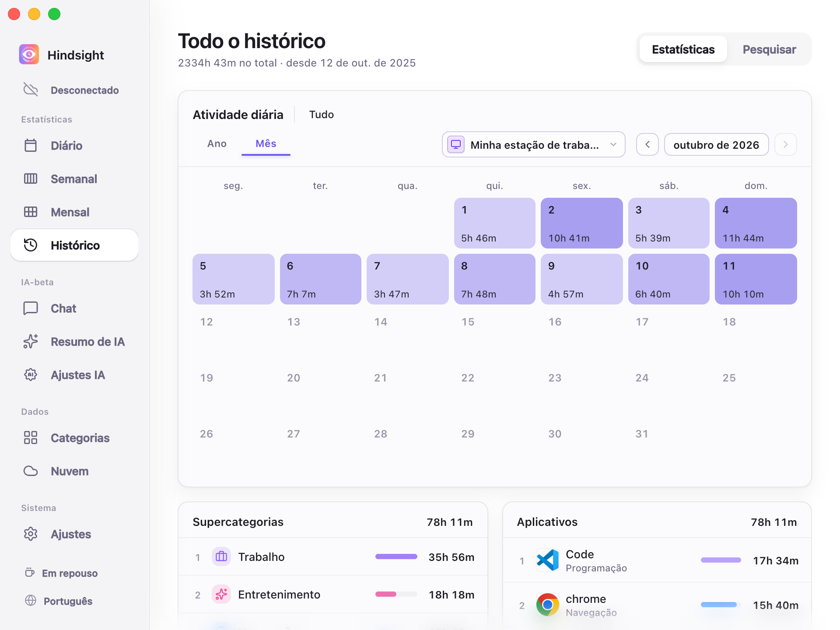Open Semanal view via its columns icon

(31, 178)
